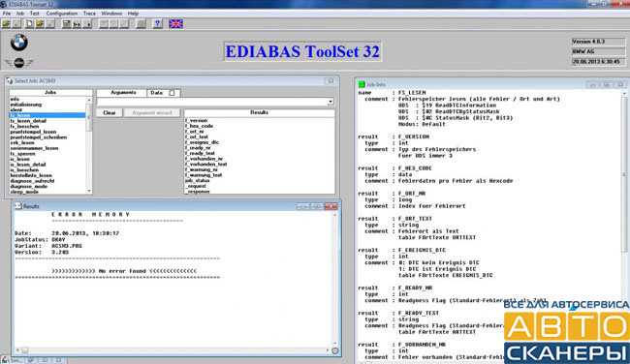Click the open-folder icon right after the new-document icon
630x364 pixels.
click(x=40, y=24)
